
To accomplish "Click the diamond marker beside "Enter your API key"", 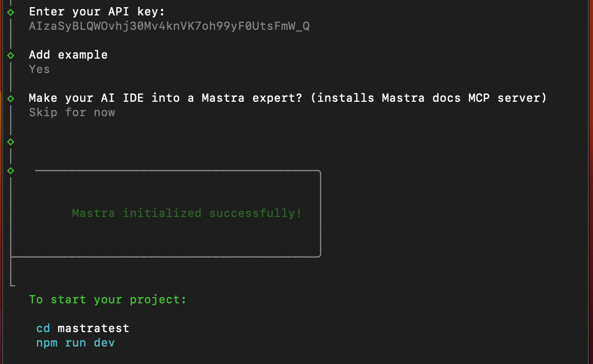I will pyautogui.click(x=11, y=12).
